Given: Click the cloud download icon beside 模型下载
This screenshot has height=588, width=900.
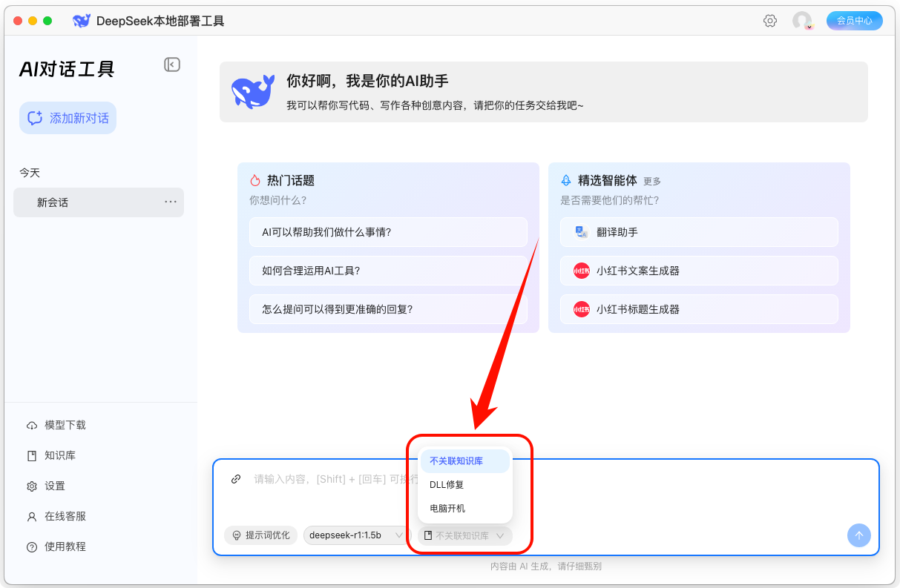Looking at the screenshot, I should coord(32,426).
